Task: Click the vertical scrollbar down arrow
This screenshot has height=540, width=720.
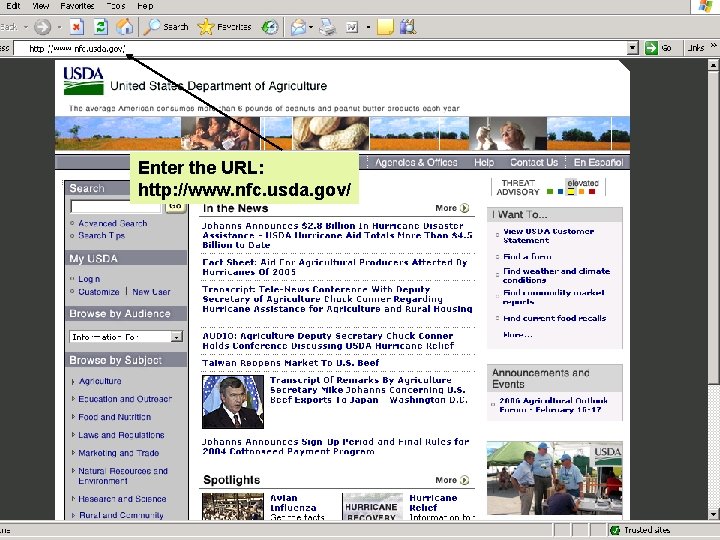Action: 713,514
